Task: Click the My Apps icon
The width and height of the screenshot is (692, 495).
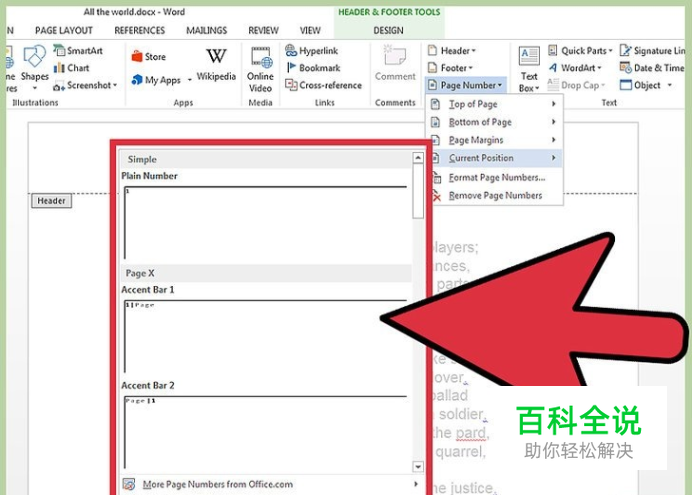Action: [x=137, y=79]
